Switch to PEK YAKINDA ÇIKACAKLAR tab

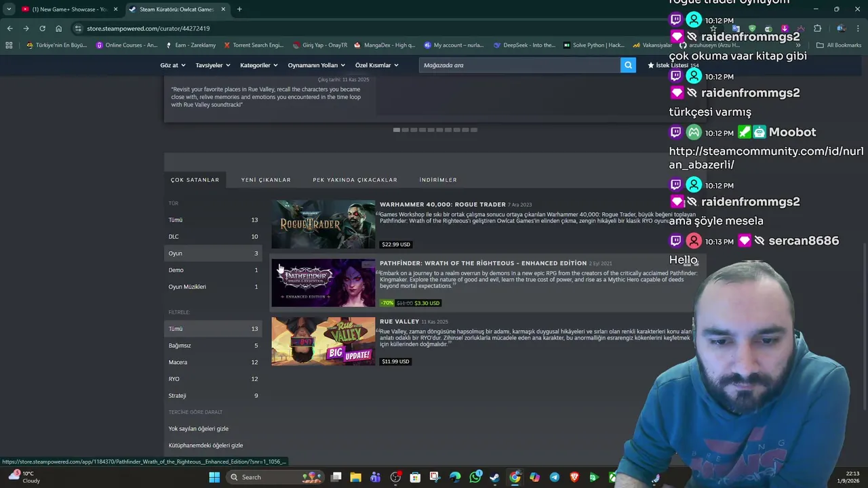tap(355, 180)
